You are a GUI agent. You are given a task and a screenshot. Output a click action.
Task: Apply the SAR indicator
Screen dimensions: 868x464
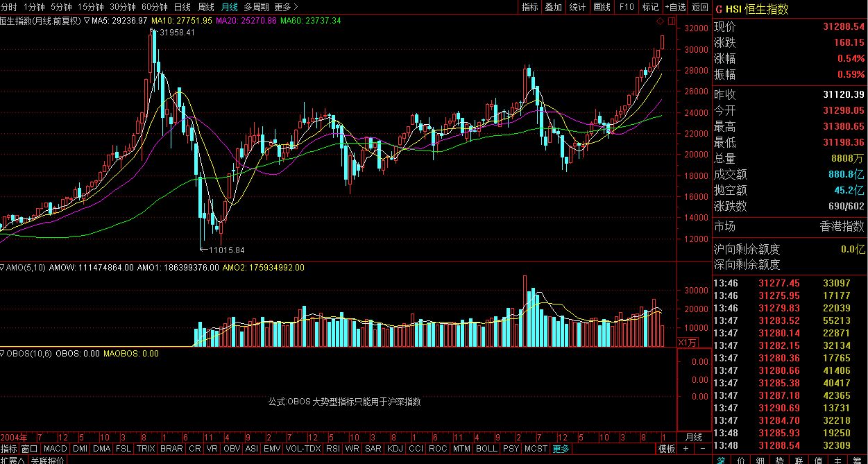tap(373, 449)
